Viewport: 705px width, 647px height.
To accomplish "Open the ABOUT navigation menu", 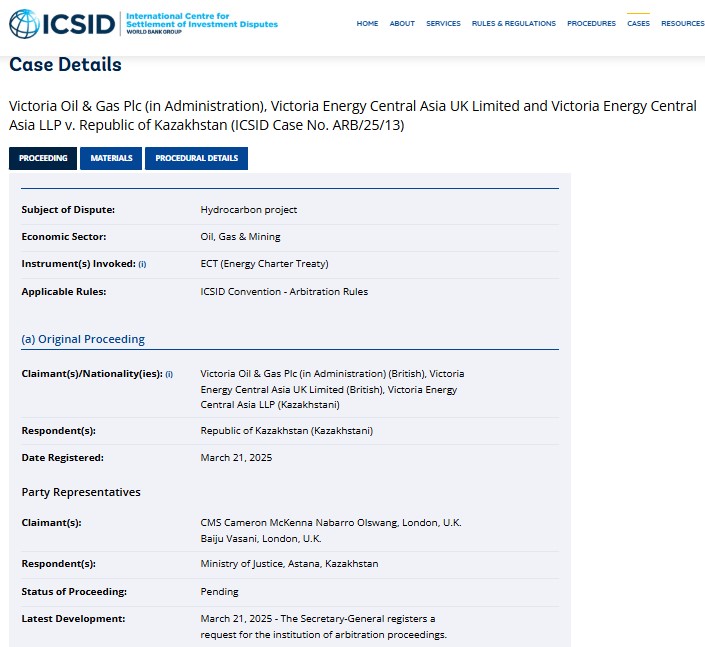I will tap(402, 24).
